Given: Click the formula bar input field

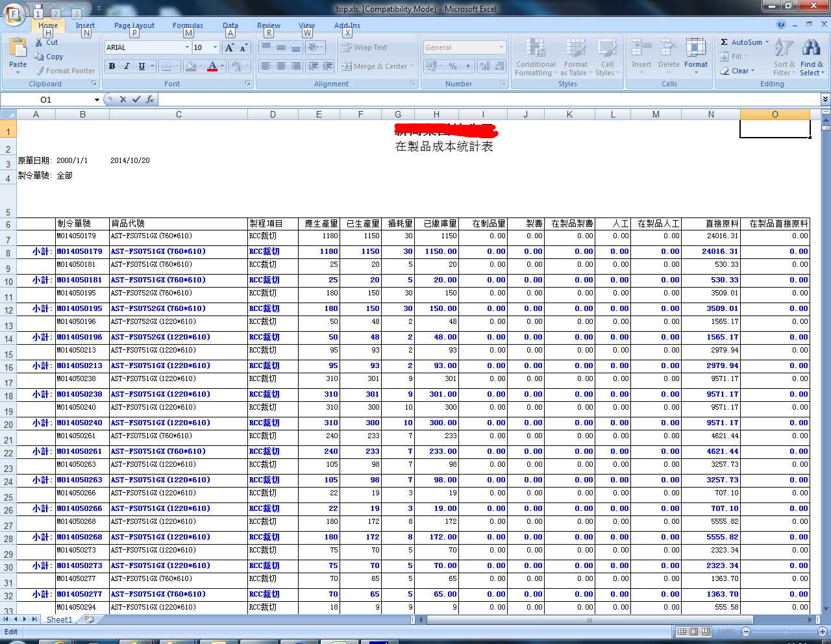Looking at the screenshot, I should (x=489, y=99).
